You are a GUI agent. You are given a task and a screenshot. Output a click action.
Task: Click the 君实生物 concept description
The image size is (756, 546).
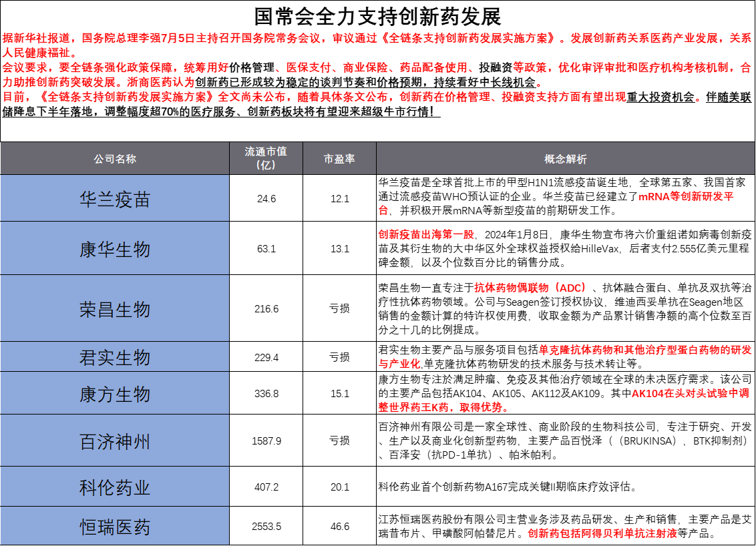564,357
